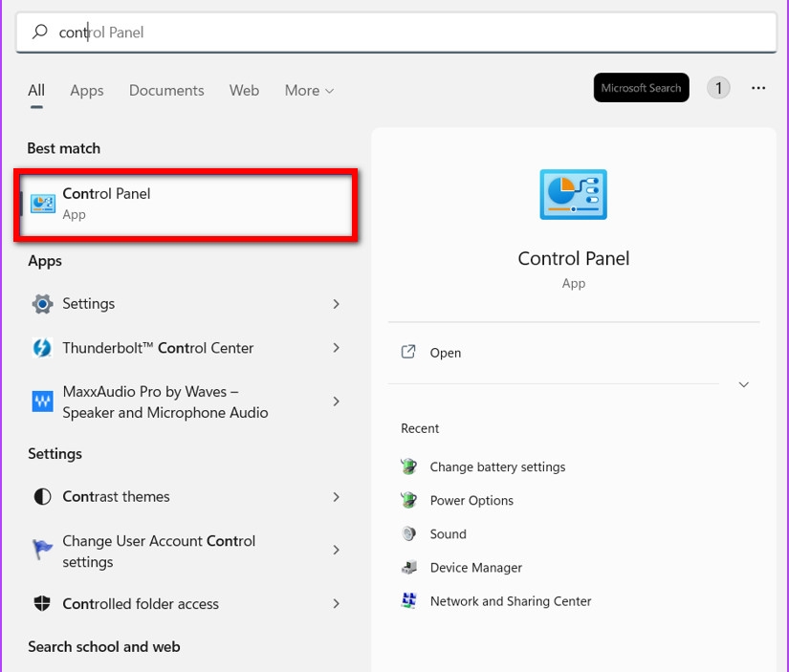Expand the chevron below the Open button
Image resolution: width=789 pixels, height=672 pixels.
click(x=743, y=384)
